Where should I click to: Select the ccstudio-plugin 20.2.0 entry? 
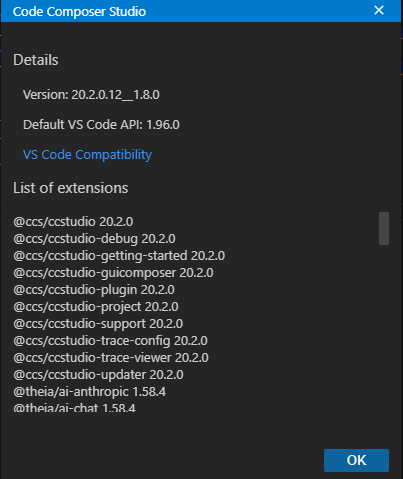pyautogui.click(x=94, y=290)
